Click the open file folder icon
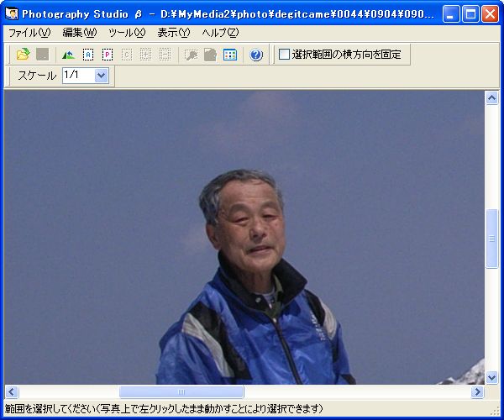This screenshot has width=504, height=420. point(23,55)
